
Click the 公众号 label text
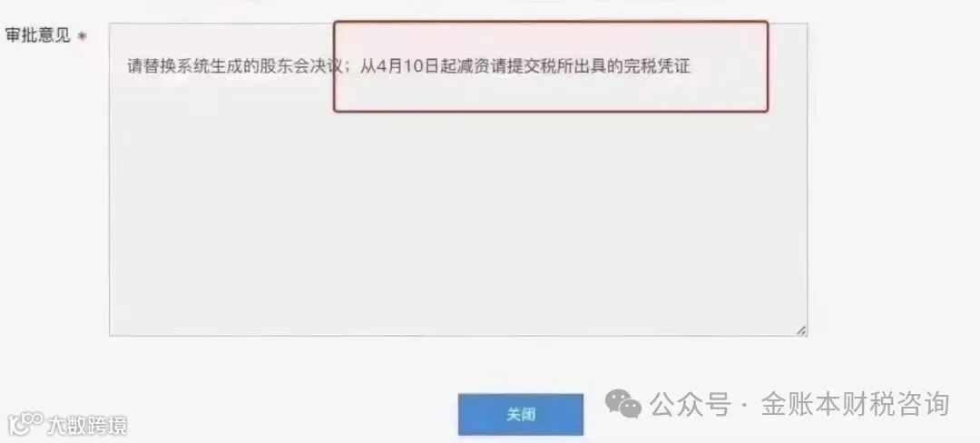(690, 404)
